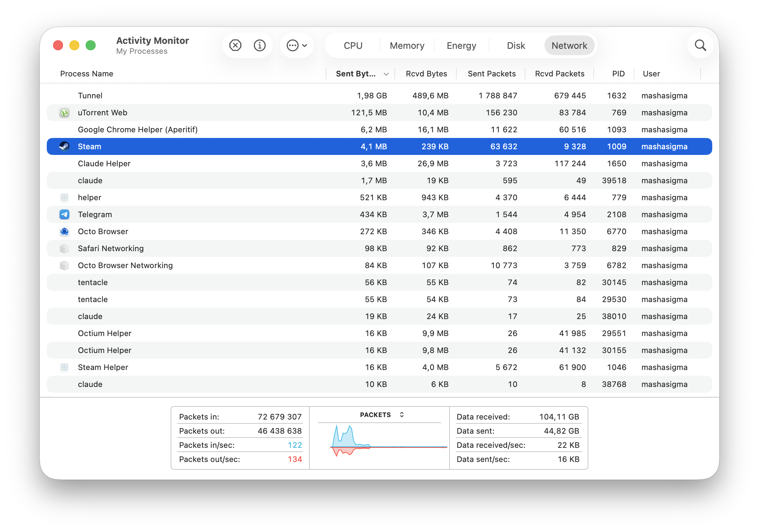Sort by User column header

pyautogui.click(x=651, y=74)
